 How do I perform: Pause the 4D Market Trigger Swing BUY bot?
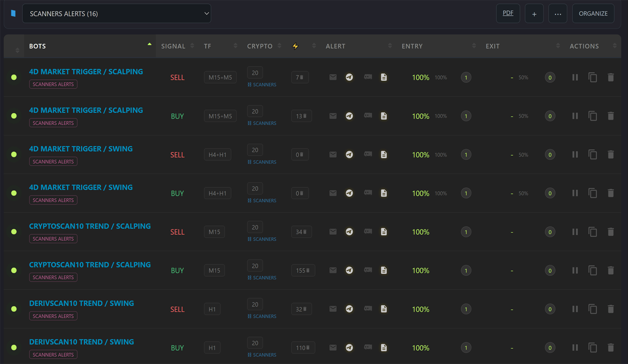tap(575, 193)
